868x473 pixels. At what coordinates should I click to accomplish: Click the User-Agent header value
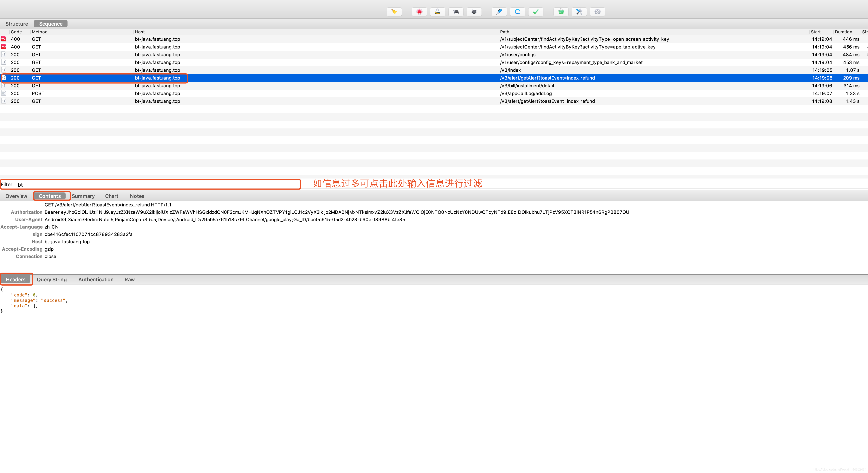click(225, 220)
